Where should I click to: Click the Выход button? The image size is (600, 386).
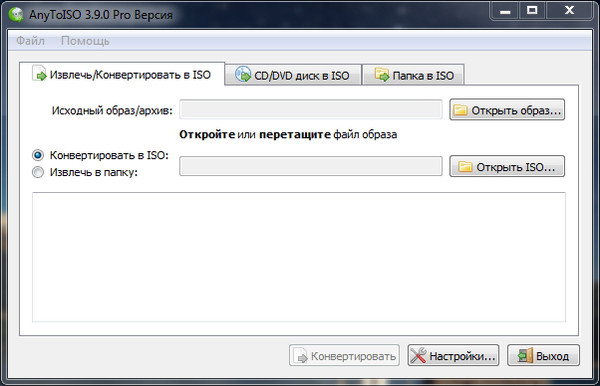tap(543, 355)
